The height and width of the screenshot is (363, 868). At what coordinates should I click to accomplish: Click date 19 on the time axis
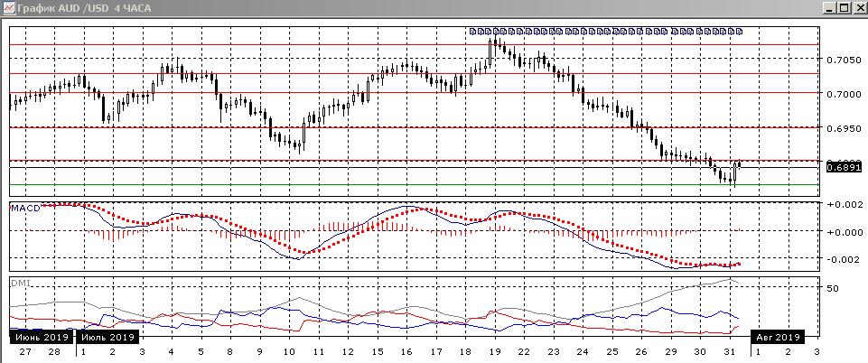click(495, 350)
